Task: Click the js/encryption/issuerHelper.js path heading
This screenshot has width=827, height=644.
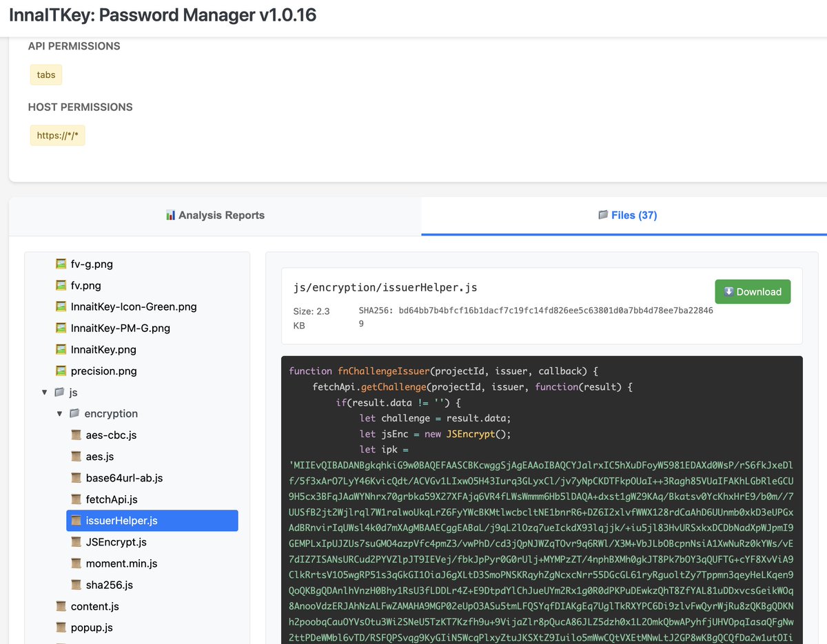Action: 385,287
